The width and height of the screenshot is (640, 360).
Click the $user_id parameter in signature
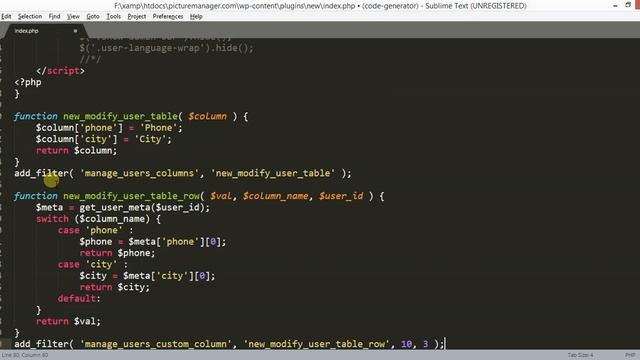(x=341, y=196)
